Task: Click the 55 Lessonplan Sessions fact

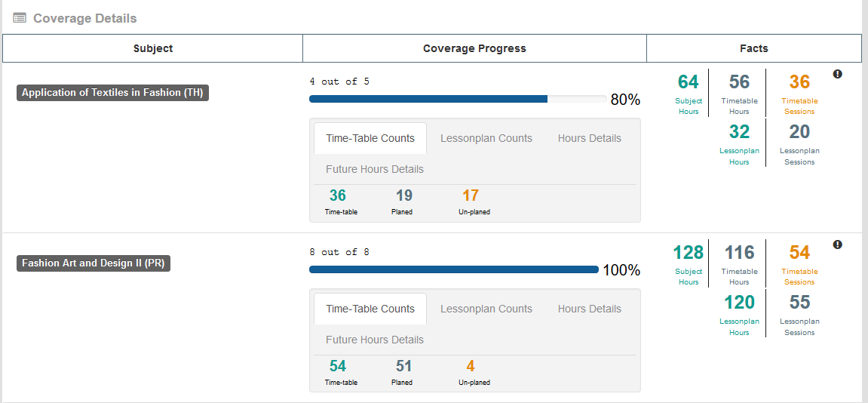Action: 799,314
